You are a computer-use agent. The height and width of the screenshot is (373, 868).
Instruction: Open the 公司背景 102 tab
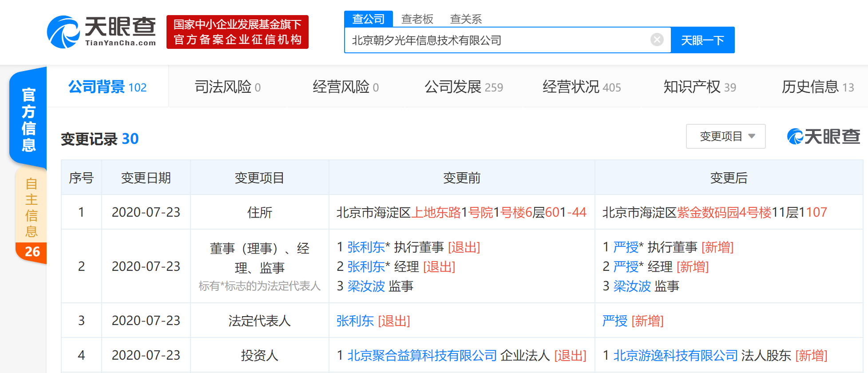[x=107, y=87]
